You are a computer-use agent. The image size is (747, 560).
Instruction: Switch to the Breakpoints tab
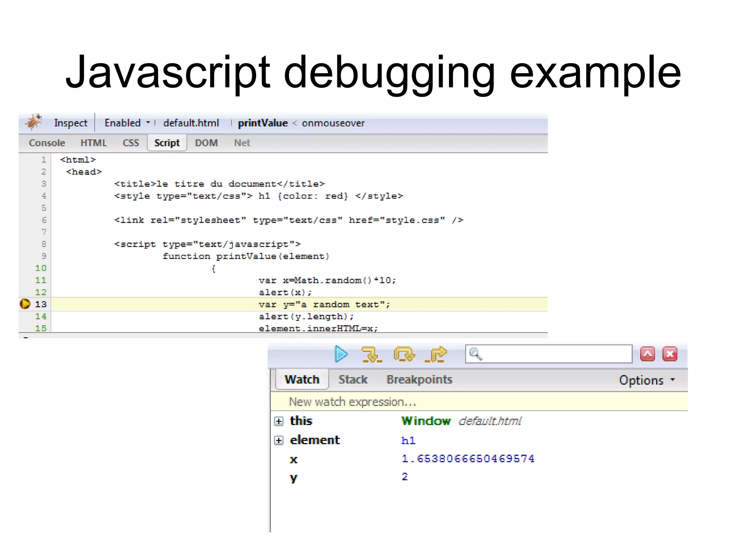pyautogui.click(x=419, y=380)
